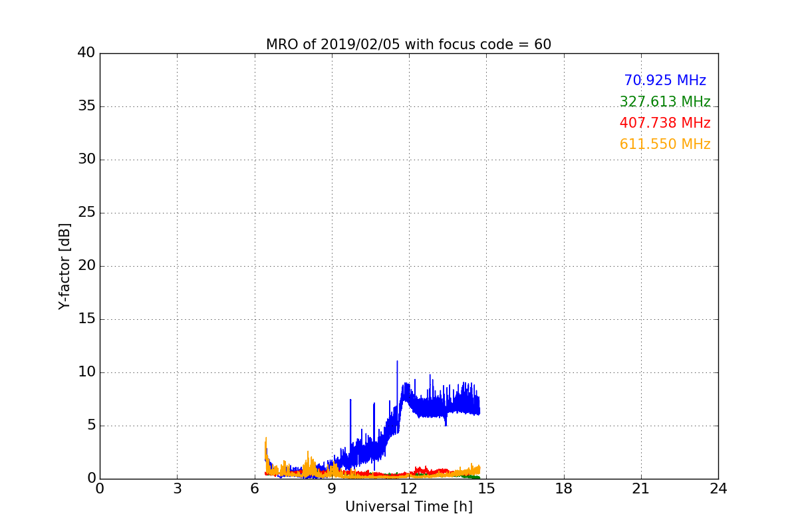Click the y-axis tick label '20'
The height and width of the screenshot is (532, 798).
tap(86, 266)
